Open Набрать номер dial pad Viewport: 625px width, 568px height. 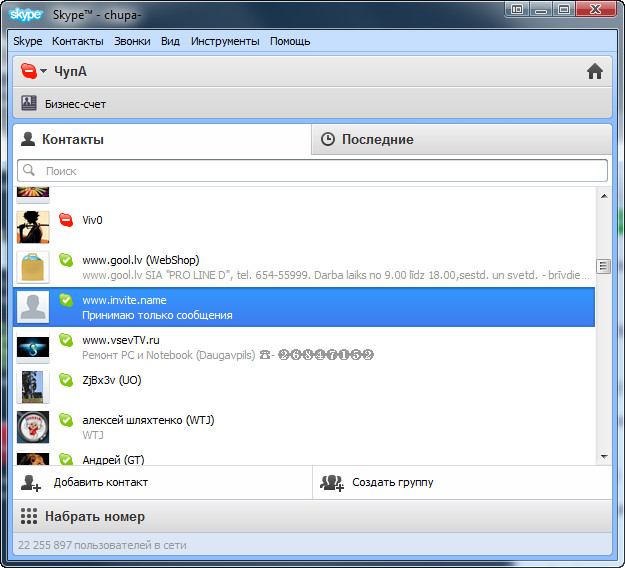(x=312, y=516)
